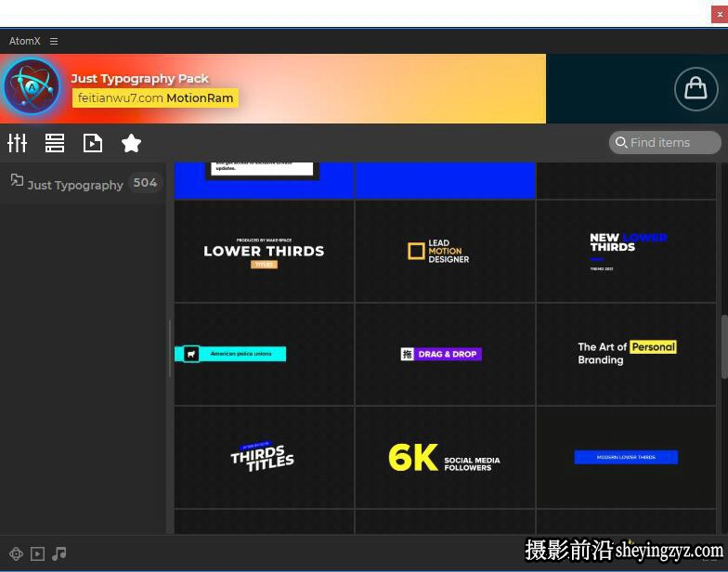Click the vertical scrollbar of preset grid
Screen dimensions: 728x572
click(724, 346)
